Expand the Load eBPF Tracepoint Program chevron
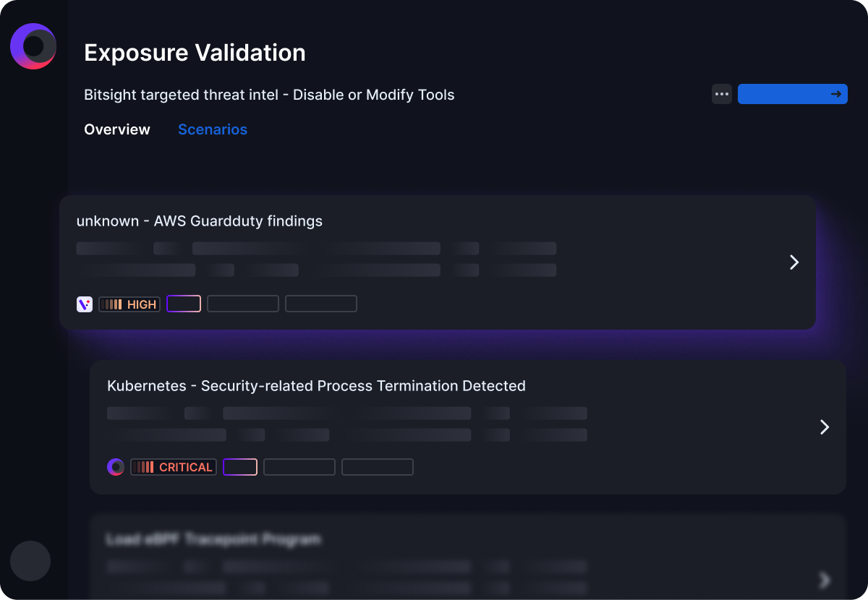 [825, 580]
